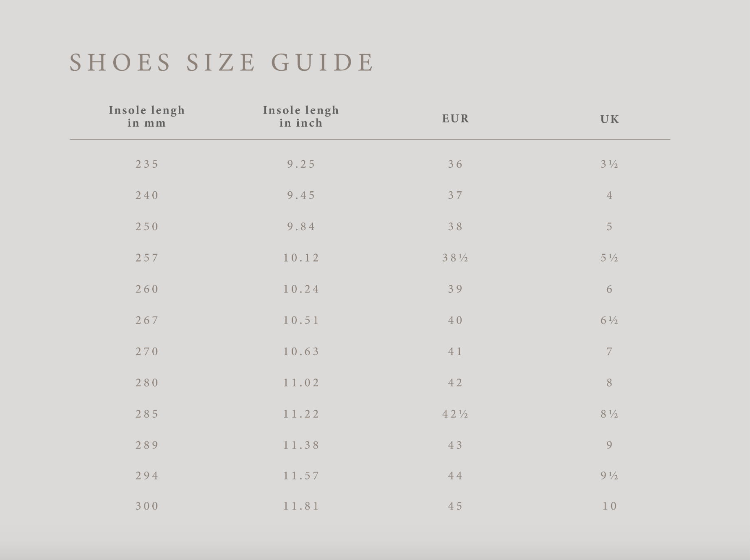This screenshot has height=560, width=750.
Task: Select UK size 9½ cell
Action: tap(610, 476)
